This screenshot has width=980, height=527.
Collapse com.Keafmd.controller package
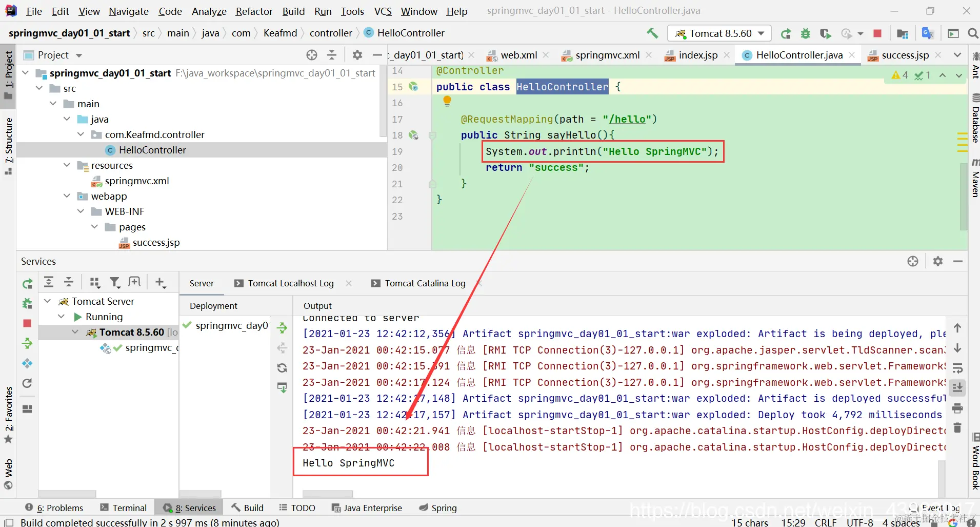pos(81,134)
